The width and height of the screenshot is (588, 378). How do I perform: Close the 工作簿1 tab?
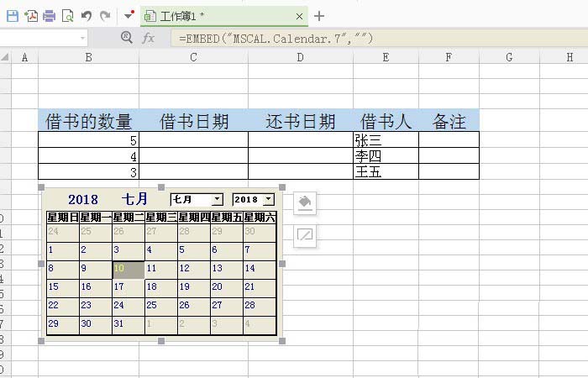tap(299, 17)
